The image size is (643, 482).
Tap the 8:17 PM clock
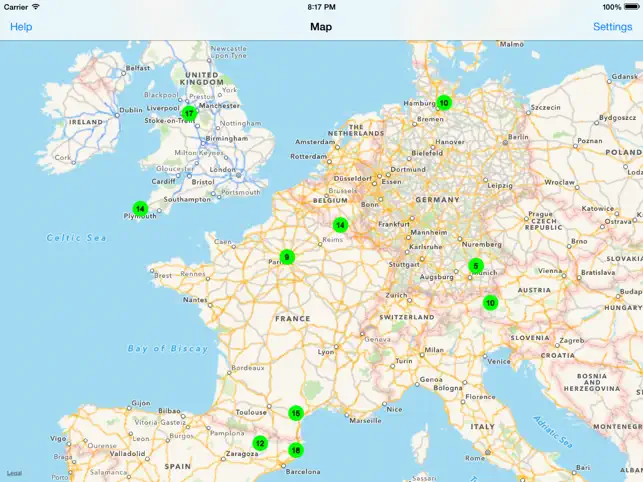pyautogui.click(x=322, y=7)
